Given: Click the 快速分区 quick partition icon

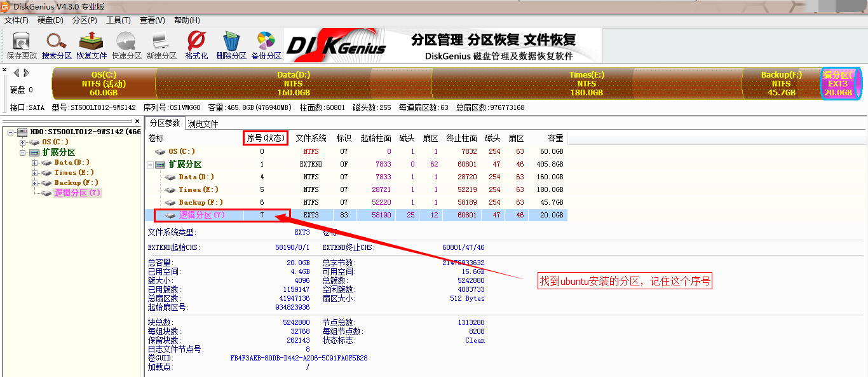Looking at the screenshot, I should [126, 41].
